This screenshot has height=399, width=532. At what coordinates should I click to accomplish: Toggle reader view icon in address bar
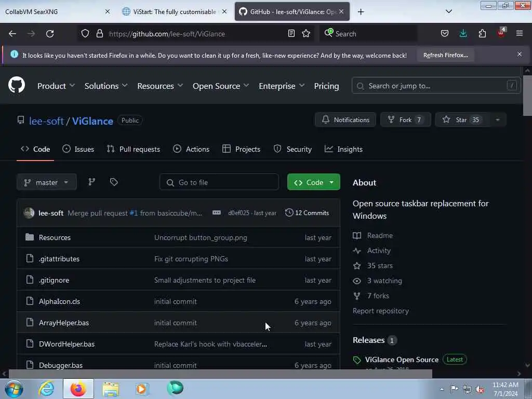click(x=291, y=34)
